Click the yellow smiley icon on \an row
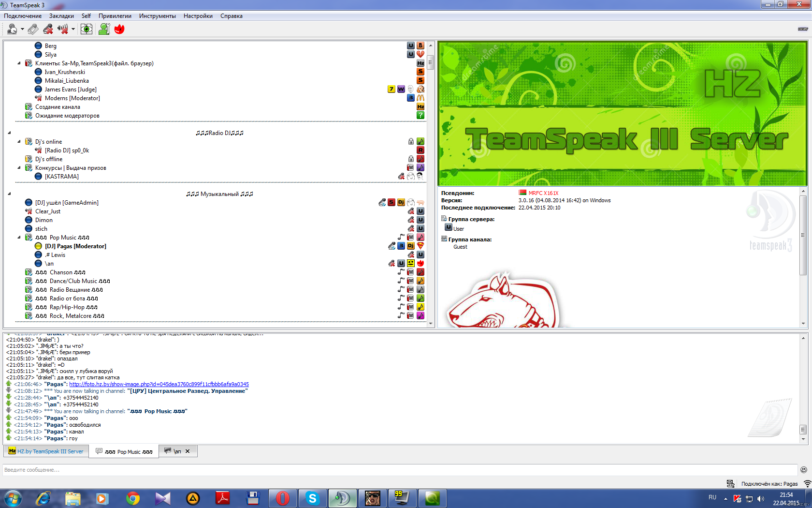812x508 pixels. coord(411,263)
